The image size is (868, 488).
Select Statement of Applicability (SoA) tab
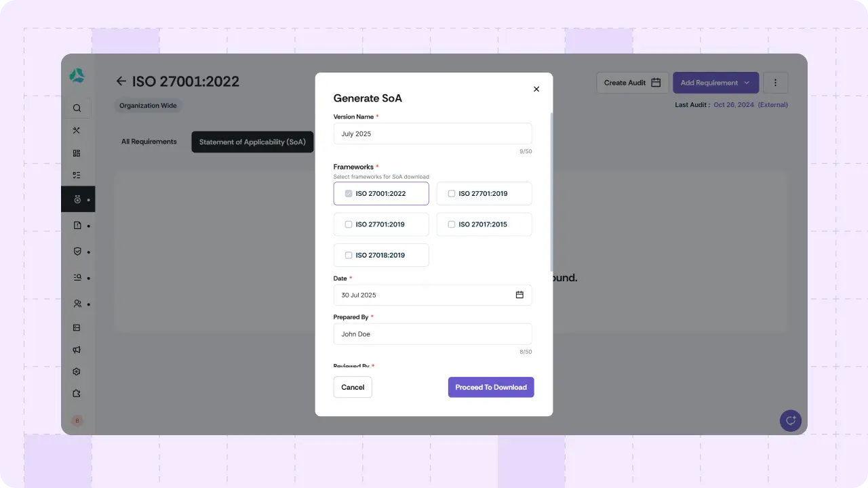(x=252, y=142)
